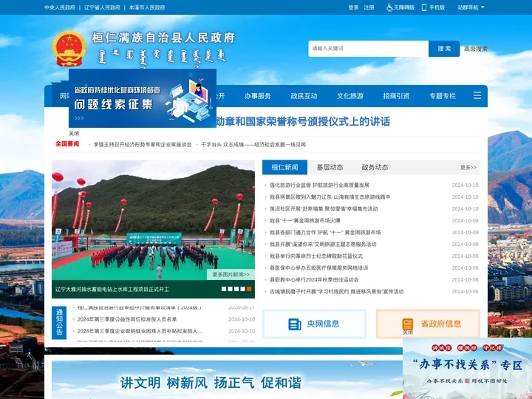Open the 国家荣誉称号颁授仪式上的讲话 headline
The width and height of the screenshot is (532, 399).
click(x=303, y=121)
